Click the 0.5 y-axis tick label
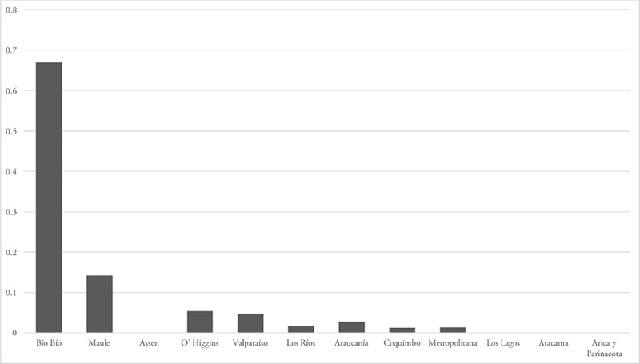Viewport: 640px width, 364px height. coord(13,131)
